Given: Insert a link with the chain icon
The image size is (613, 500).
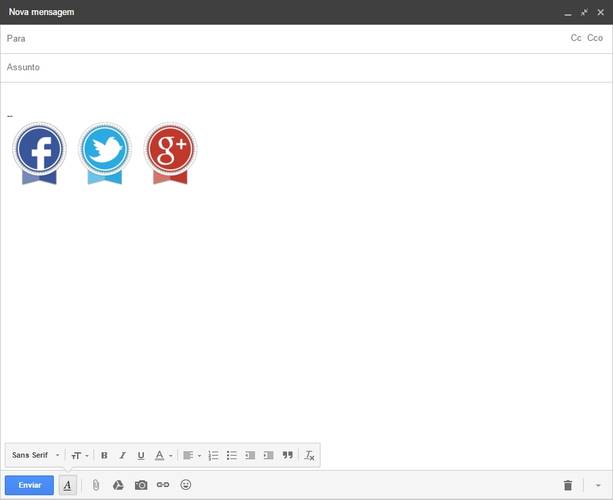Looking at the screenshot, I should pyautogui.click(x=163, y=485).
